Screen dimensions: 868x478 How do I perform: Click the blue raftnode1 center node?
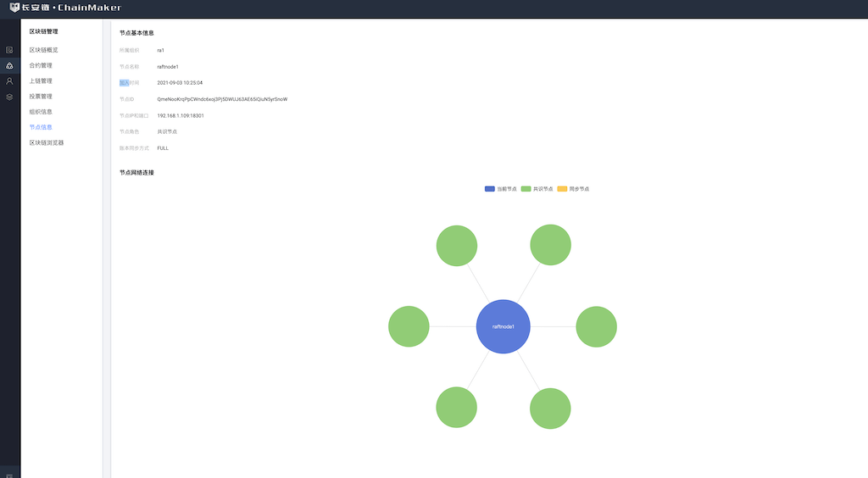coord(504,326)
